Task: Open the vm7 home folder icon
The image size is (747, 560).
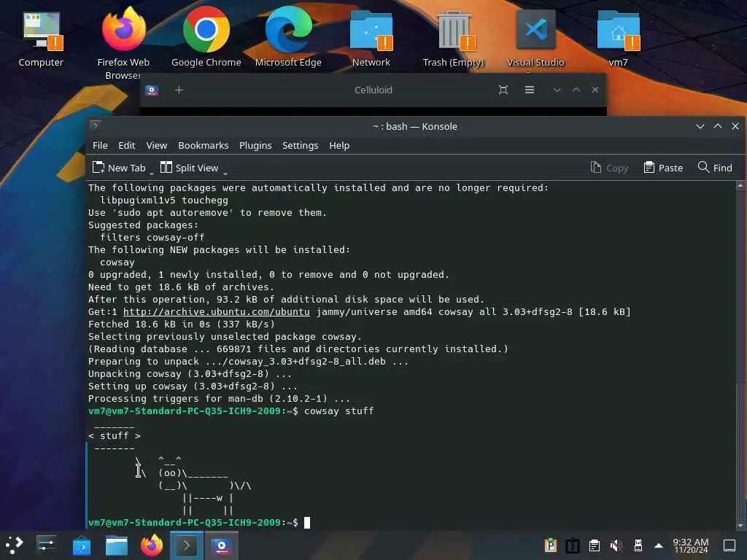Action: (618, 38)
